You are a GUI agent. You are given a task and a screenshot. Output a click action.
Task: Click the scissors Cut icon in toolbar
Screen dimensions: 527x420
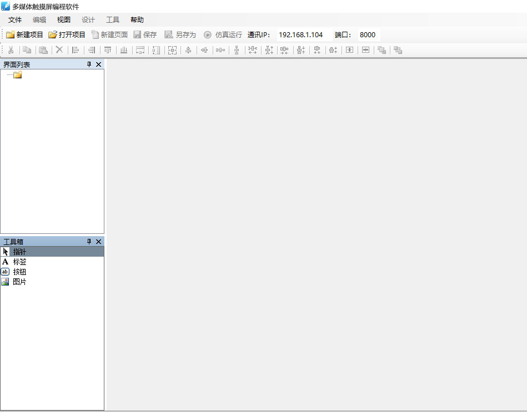pyautogui.click(x=11, y=50)
